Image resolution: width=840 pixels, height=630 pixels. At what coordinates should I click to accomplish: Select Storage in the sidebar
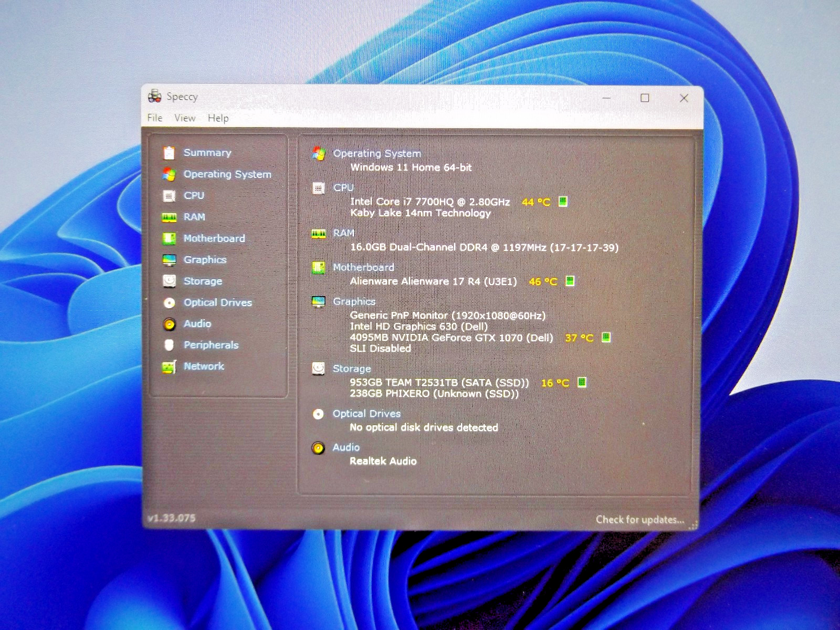click(203, 281)
